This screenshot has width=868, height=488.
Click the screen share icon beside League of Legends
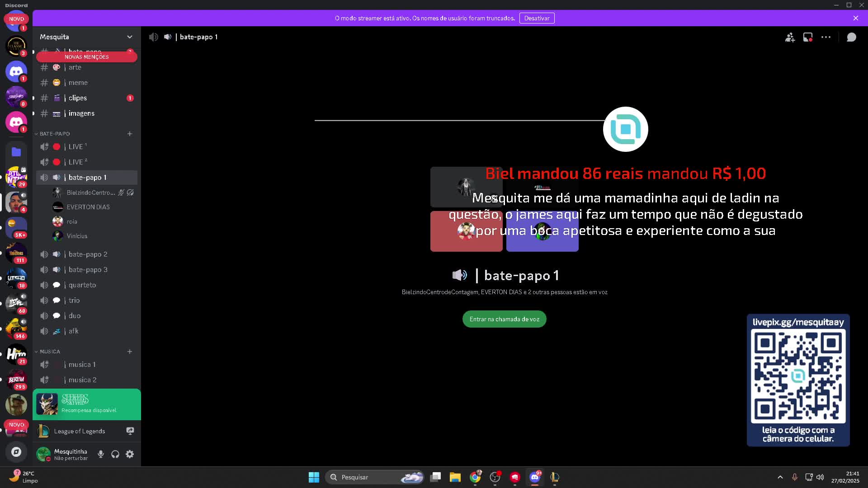tap(130, 431)
